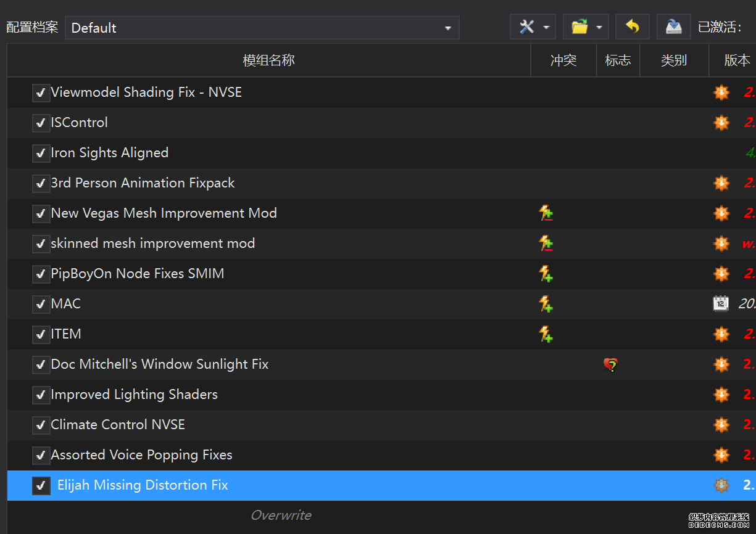Disable the Viewmodel Shading Fix - NVSE checkbox
This screenshot has width=756, height=534.
tap(41, 92)
